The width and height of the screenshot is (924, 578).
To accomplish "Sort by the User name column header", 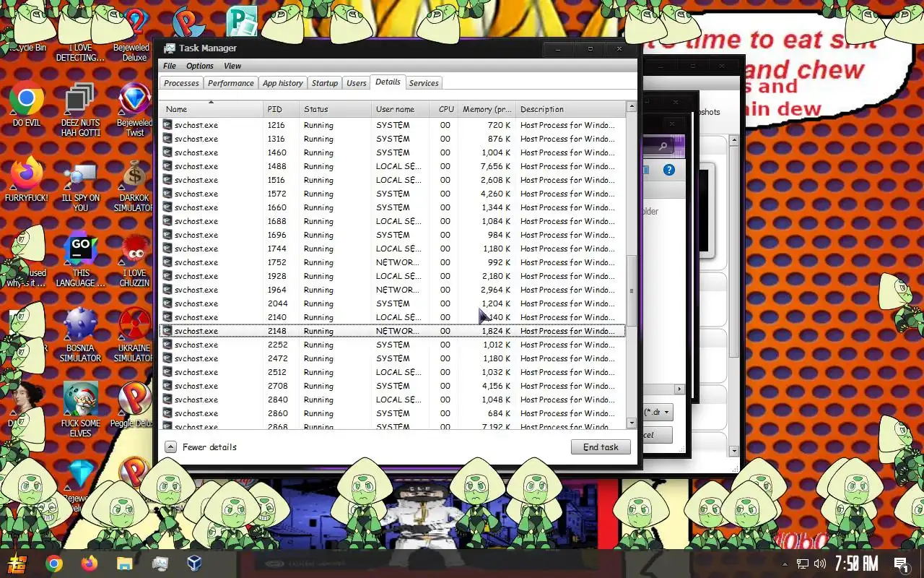I will coord(401,109).
